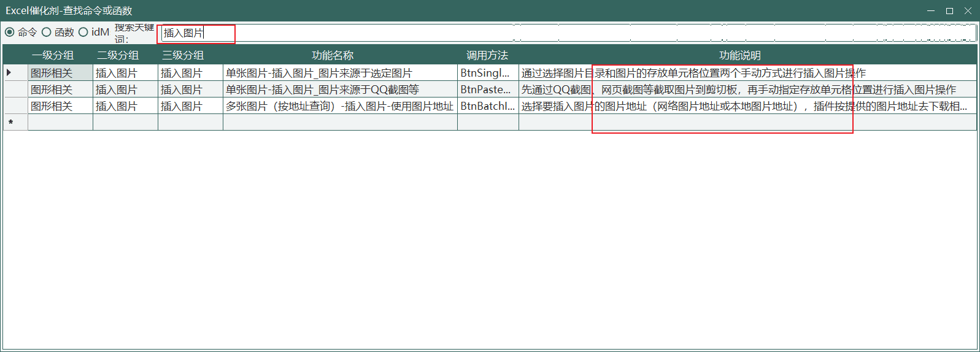Click 图形相关 cell in BtnSingl... row
Viewport: 980px width, 352px height.
coord(60,72)
